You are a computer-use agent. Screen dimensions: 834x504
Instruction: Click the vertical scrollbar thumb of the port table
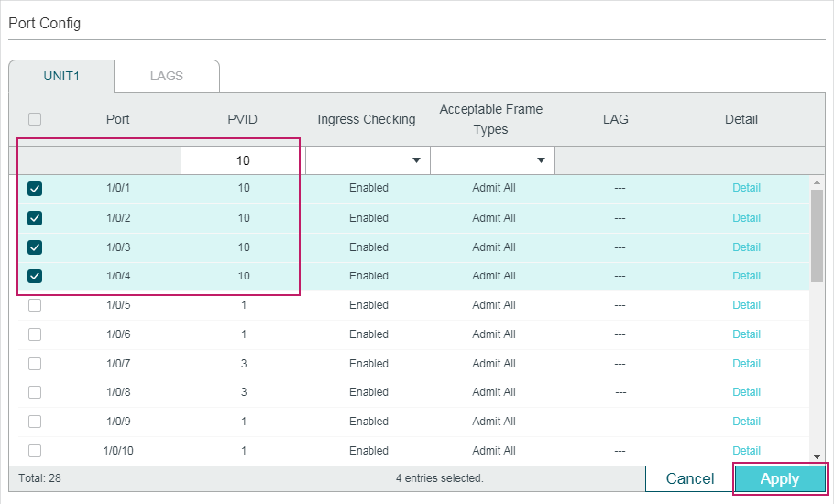tap(817, 236)
